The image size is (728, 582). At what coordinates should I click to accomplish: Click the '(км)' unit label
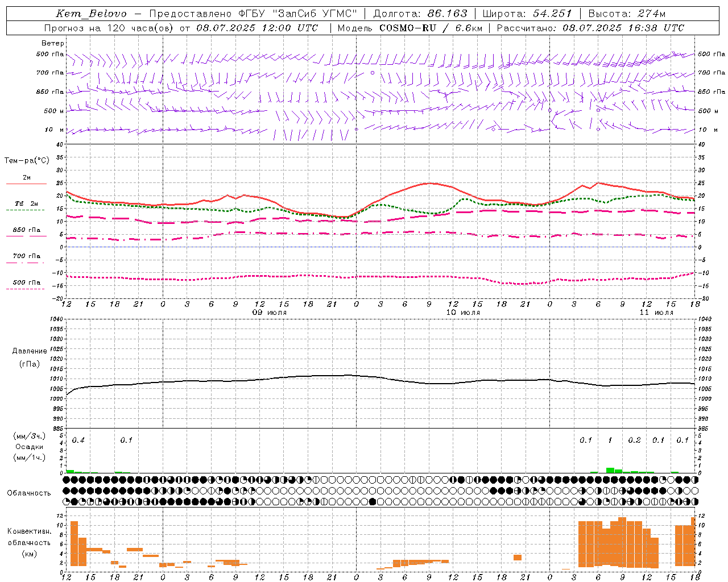point(29,554)
